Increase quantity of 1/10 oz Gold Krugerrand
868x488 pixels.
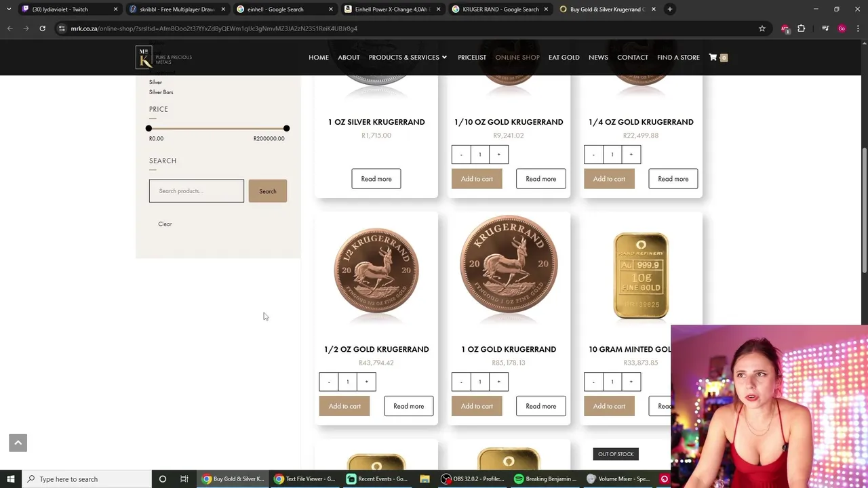click(x=498, y=155)
